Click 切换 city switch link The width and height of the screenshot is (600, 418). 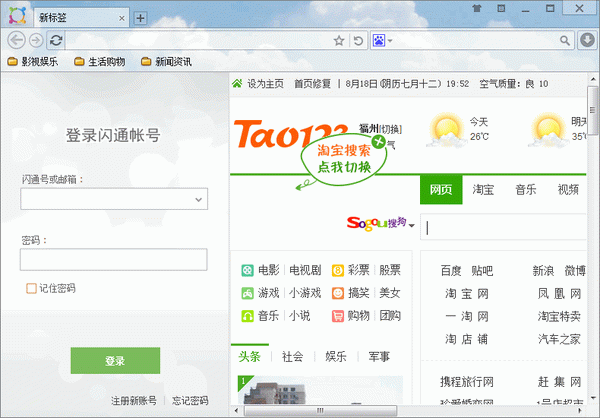tap(390, 129)
